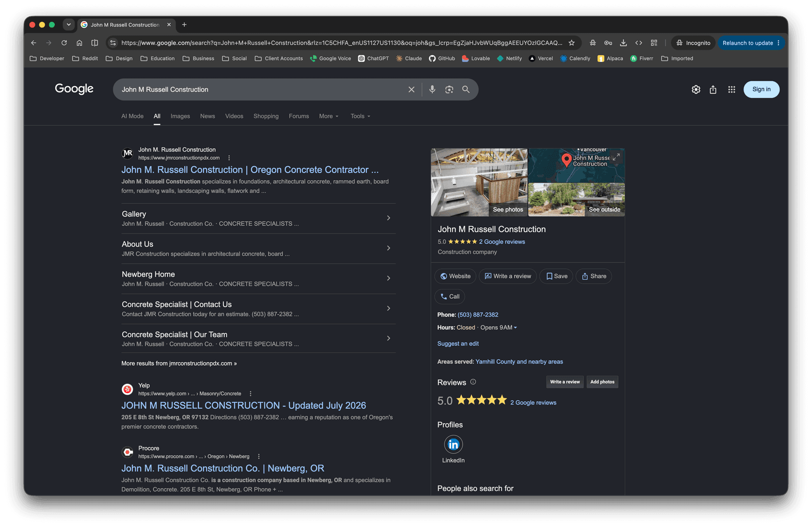Click the See outside thumbnail
Screen dimensions: 812x527
click(x=577, y=200)
